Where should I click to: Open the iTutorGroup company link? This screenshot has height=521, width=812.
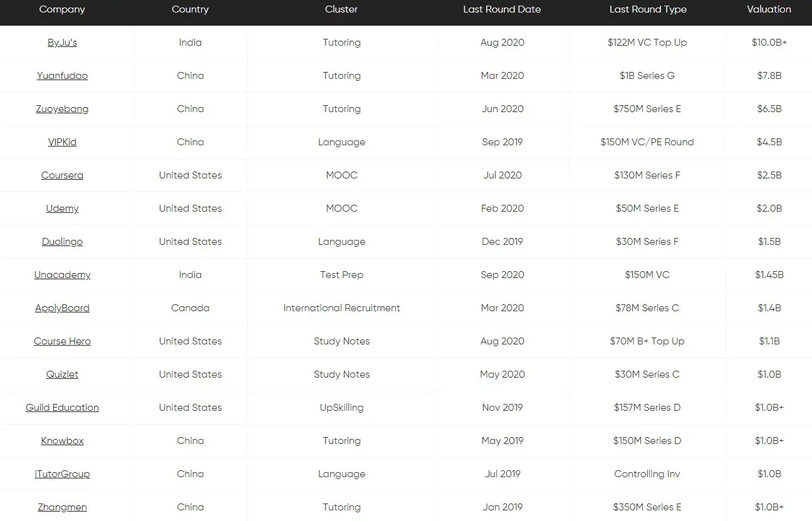[x=62, y=474]
